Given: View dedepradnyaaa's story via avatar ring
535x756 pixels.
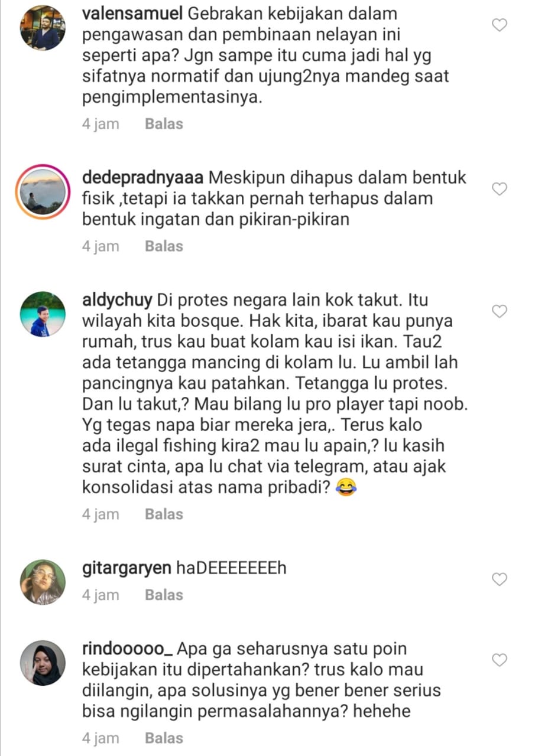Looking at the screenshot, I should (43, 192).
